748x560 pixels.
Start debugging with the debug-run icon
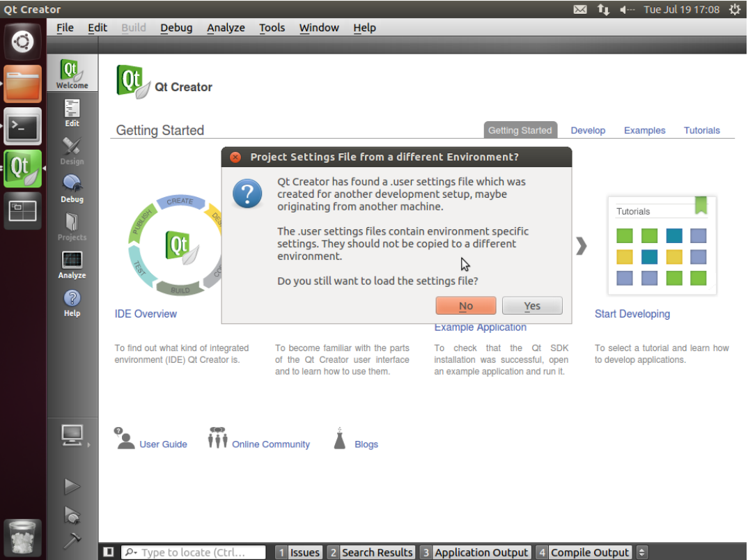point(72,515)
